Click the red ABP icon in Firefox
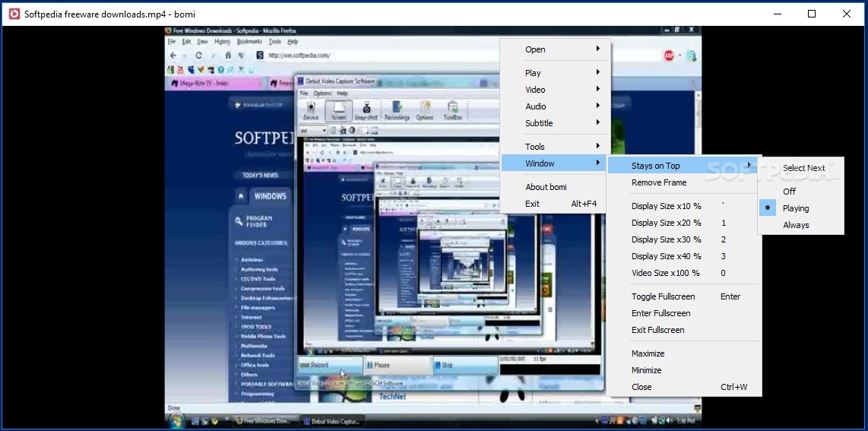Viewport: 868px width, 431px height. click(669, 55)
